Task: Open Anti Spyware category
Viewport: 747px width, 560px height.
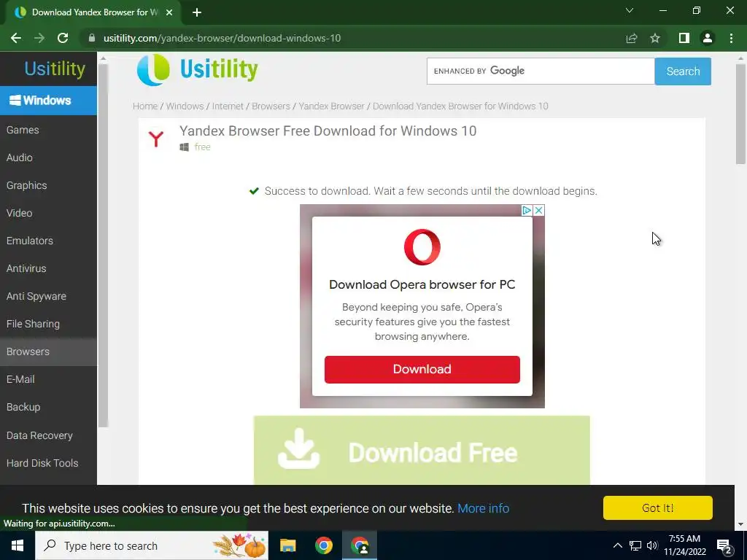Action: (48, 296)
